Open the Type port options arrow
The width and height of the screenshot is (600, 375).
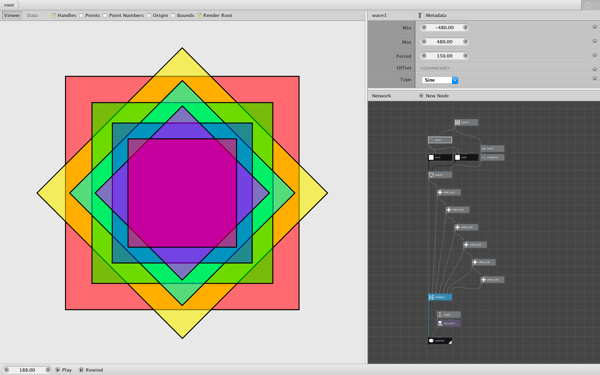[x=594, y=79]
